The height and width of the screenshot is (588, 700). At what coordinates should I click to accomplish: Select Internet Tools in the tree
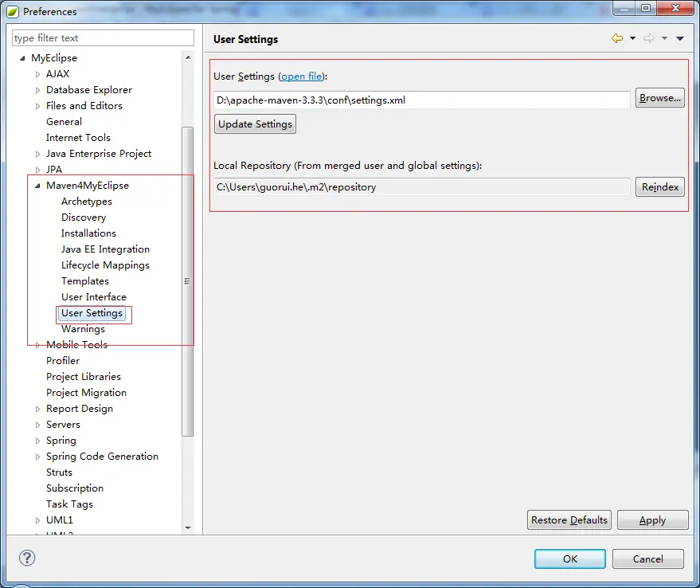click(x=78, y=138)
